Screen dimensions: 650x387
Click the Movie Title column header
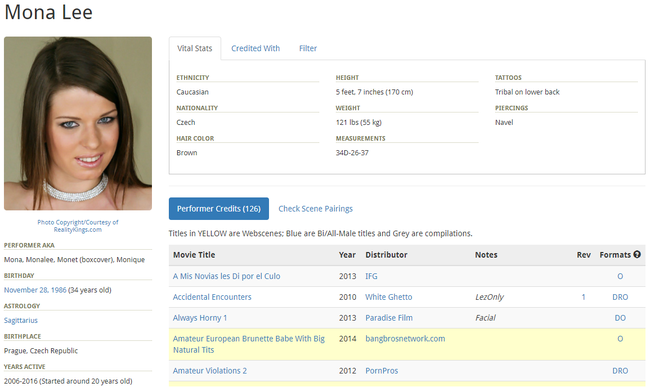[194, 255]
